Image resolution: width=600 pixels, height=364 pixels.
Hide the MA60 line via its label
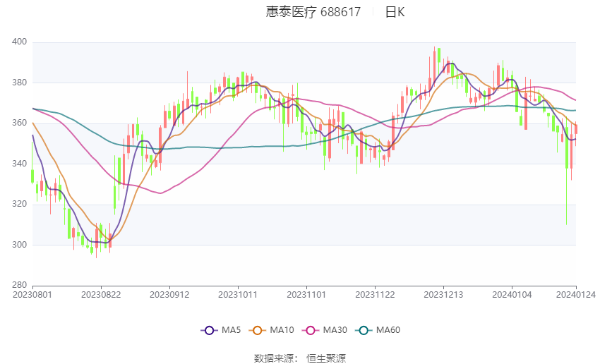[388, 330]
